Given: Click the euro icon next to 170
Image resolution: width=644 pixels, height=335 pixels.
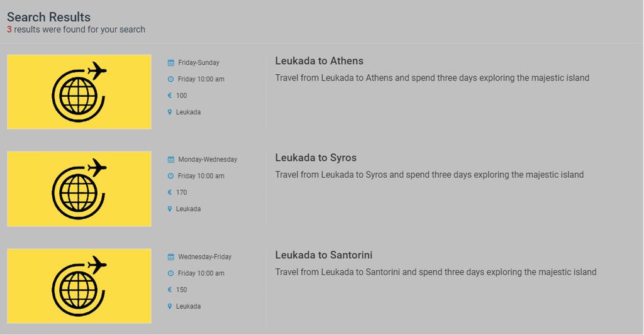Looking at the screenshot, I should point(170,192).
